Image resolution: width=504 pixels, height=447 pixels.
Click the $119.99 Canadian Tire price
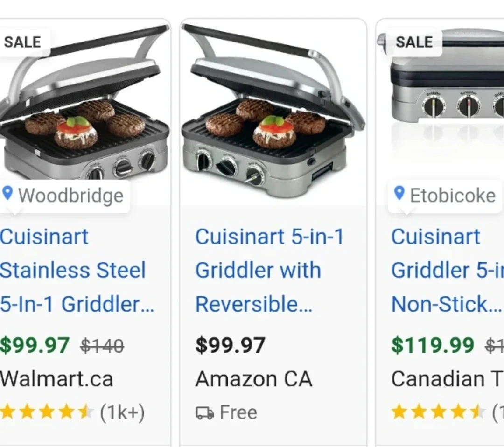(432, 346)
